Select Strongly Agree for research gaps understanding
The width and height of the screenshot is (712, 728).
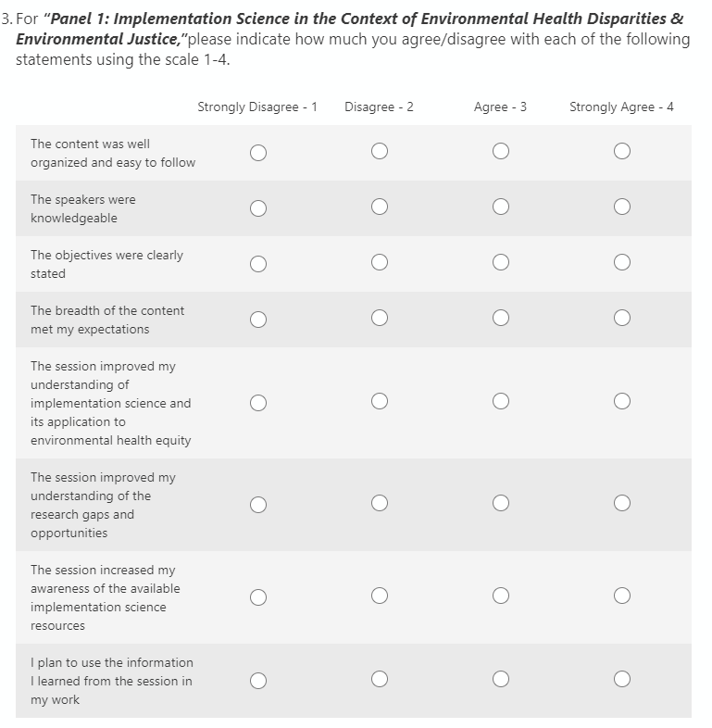click(x=622, y=504)
